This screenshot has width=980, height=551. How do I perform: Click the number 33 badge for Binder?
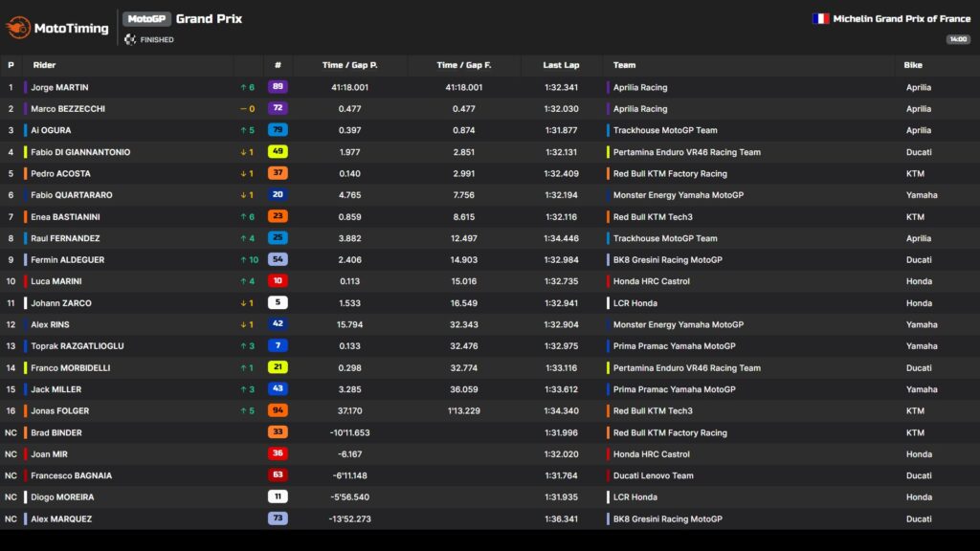[x=278, y=431]
